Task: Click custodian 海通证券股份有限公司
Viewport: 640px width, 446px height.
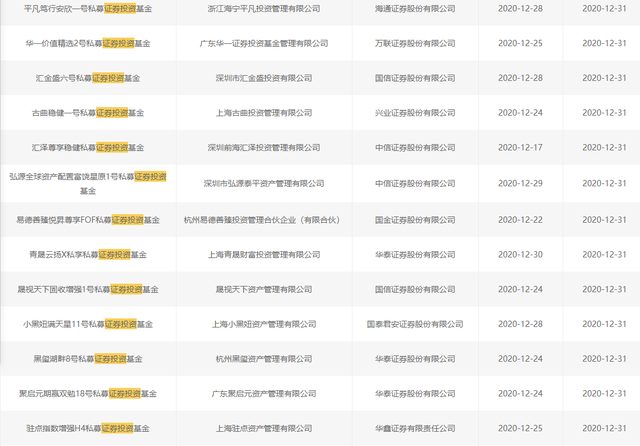Action: [415, 9]
